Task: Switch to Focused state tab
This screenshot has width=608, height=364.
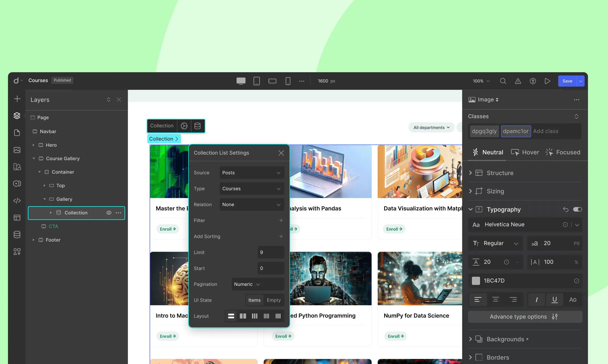Action: pyautogui.click(x=563, y=152)
